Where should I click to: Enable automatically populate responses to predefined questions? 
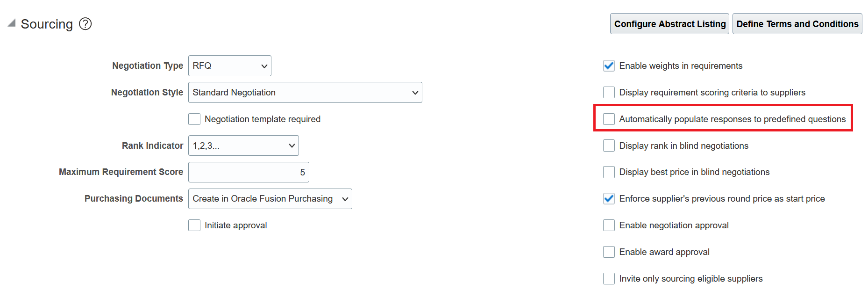pyautogui.click(x=609, y=119)
